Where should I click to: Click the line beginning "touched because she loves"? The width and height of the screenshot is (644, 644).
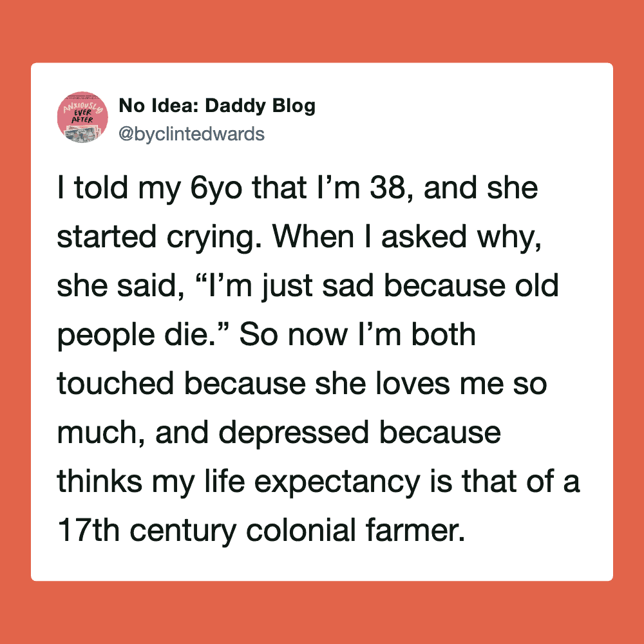tap(301, 383)
